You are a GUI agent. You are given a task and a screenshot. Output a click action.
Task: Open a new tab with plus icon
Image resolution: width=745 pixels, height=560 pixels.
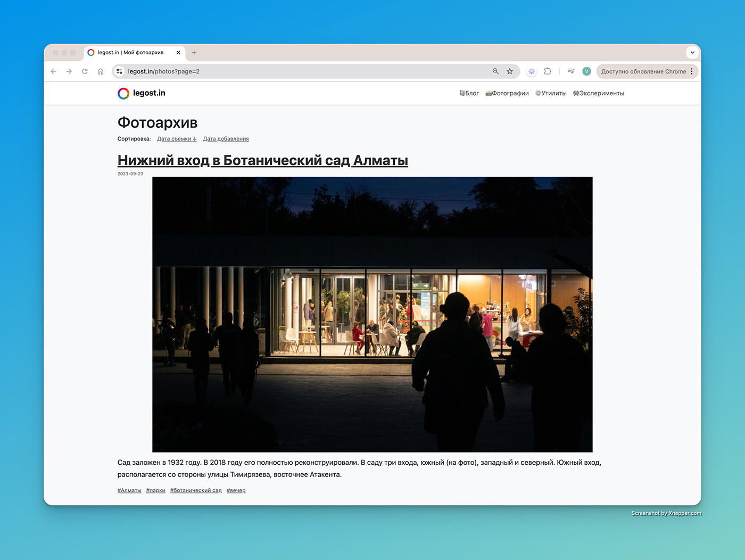click(194, 53)
